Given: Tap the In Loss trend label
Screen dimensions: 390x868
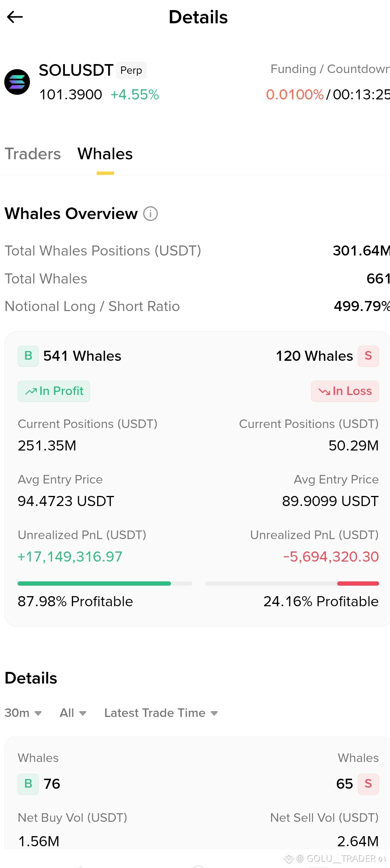Looking at the screenshot, I should (345, 391).
